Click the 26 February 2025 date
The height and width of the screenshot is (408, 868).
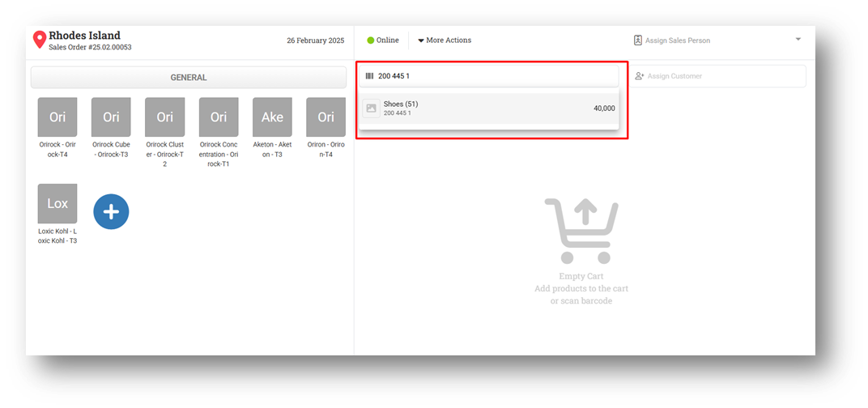pyautogui.click(x=316, y=40)
